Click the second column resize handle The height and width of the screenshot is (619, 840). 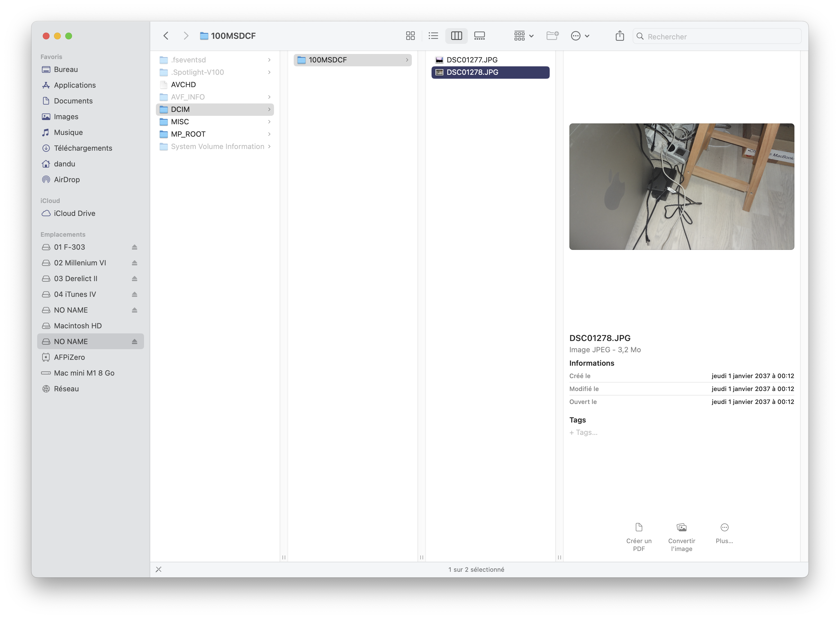[421, 557]
